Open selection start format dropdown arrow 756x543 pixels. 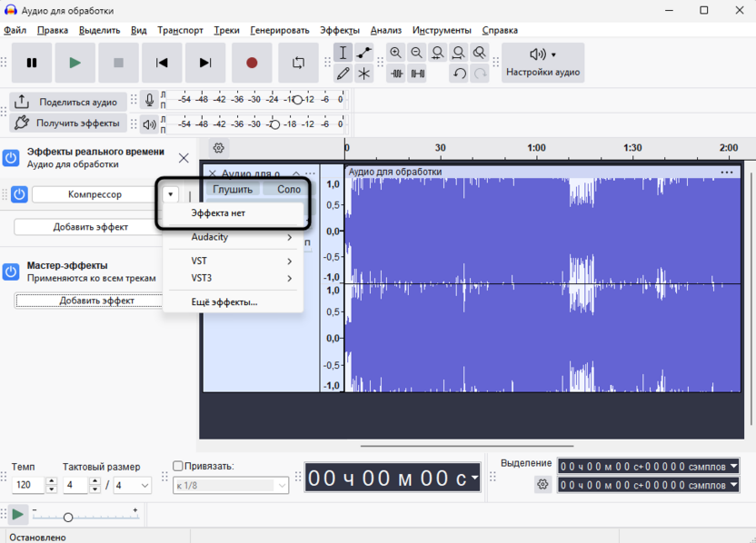point(734,466)
